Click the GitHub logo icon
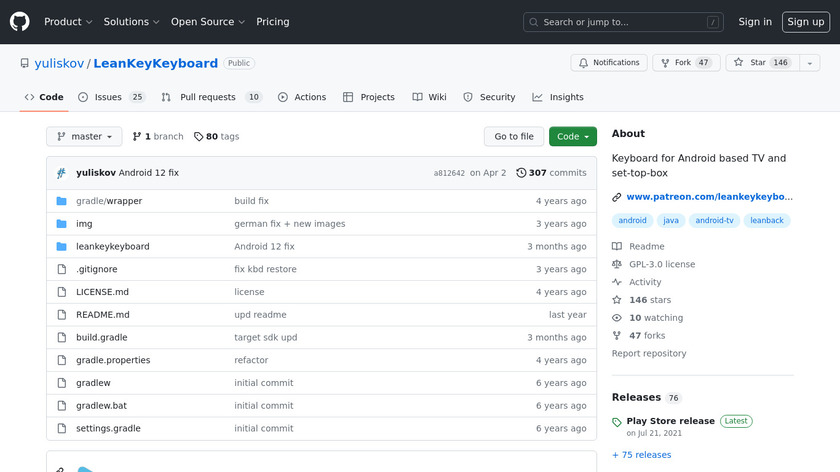Image resolution: width=840 pixels, height=472 pixels. [20, 22]
